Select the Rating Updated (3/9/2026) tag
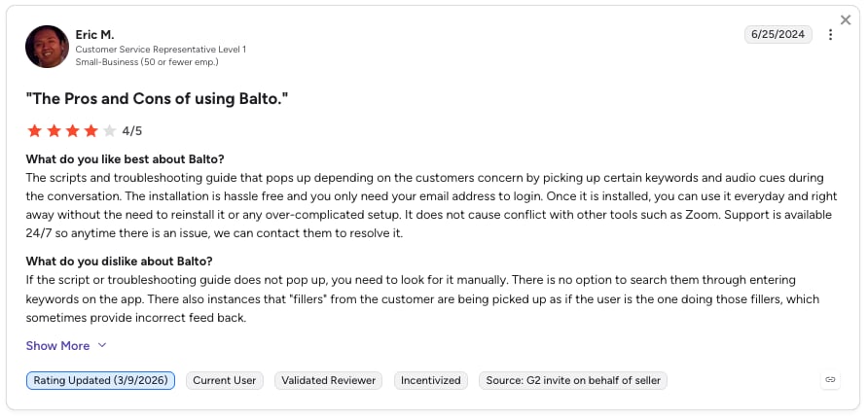868x418 pixels. click(x=101, y=380)
